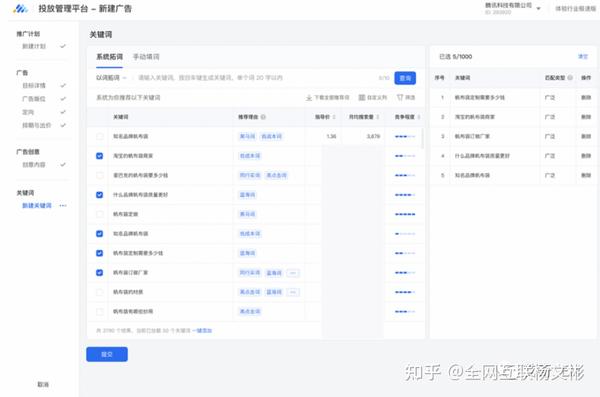Open 新建计划 in the sidebar
The width and height of the screenshot is (600, 397).
pos(34,46)
